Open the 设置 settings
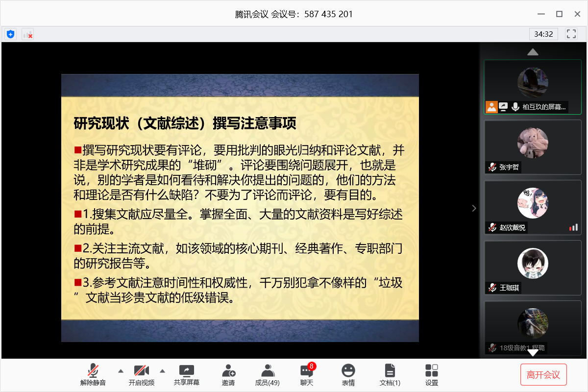Screen dimensions: 588x392 click(431, 375)
